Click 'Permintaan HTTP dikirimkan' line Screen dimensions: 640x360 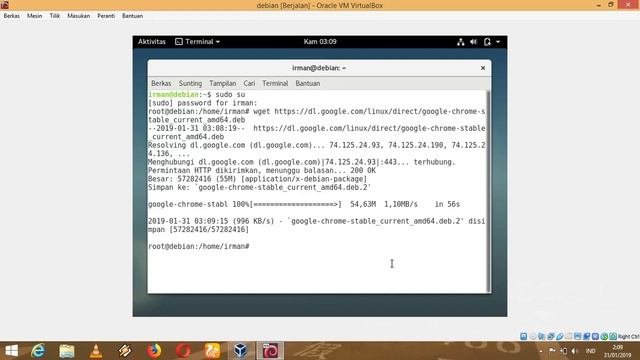coord(262,170)
